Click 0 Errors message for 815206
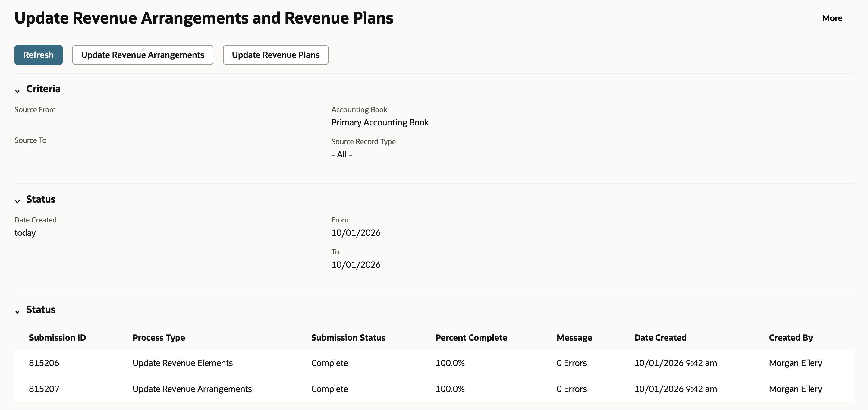868x410 pixels. 571,363
